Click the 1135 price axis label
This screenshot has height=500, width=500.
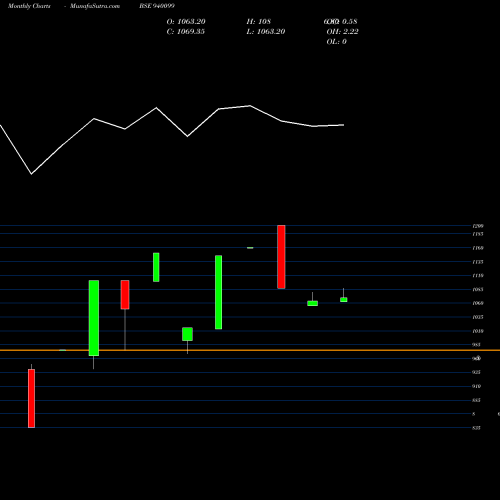point(478,262)
